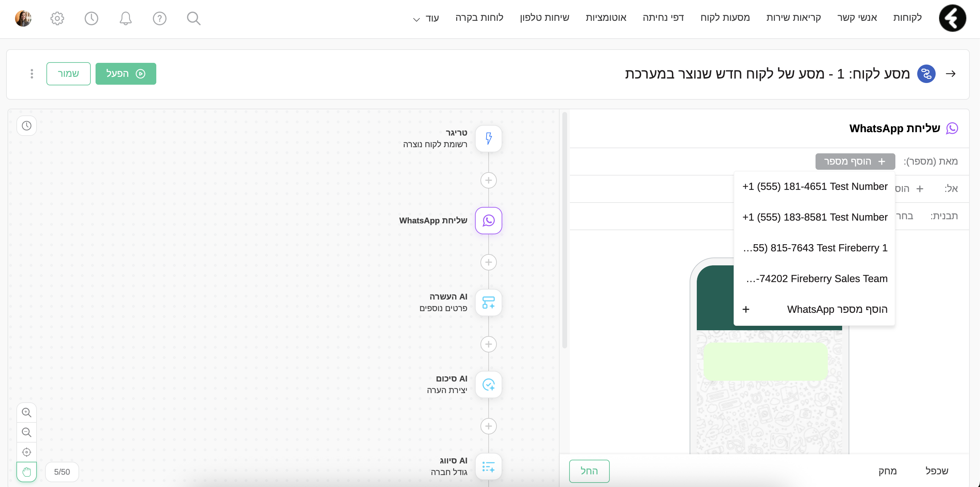
Task: Click the green message bubble in phone preview
Action: pos(765,361)
